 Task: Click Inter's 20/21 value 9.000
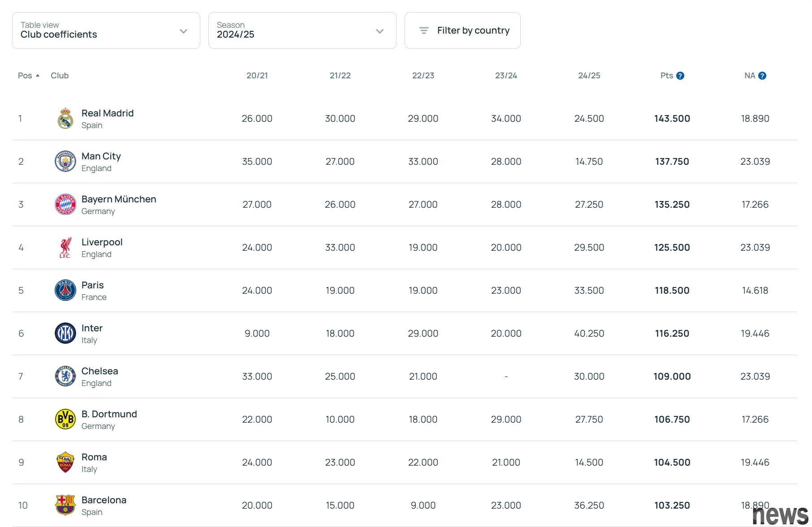coord(257,334)
